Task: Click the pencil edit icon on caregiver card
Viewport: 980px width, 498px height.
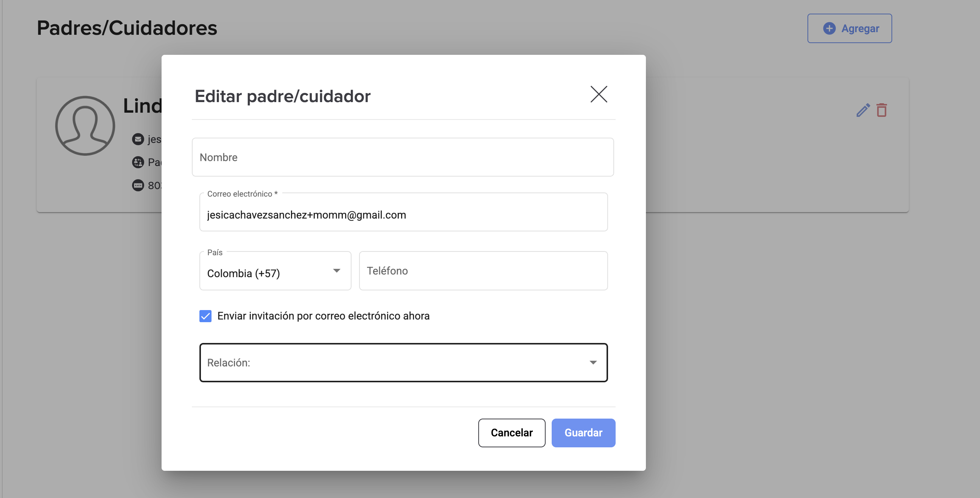Action: pyautogui.click(x=863, y=110)
